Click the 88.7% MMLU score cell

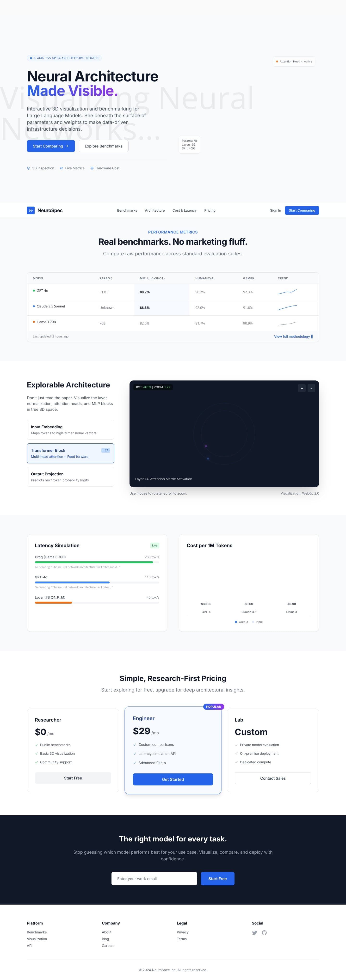tap(162, 292)
